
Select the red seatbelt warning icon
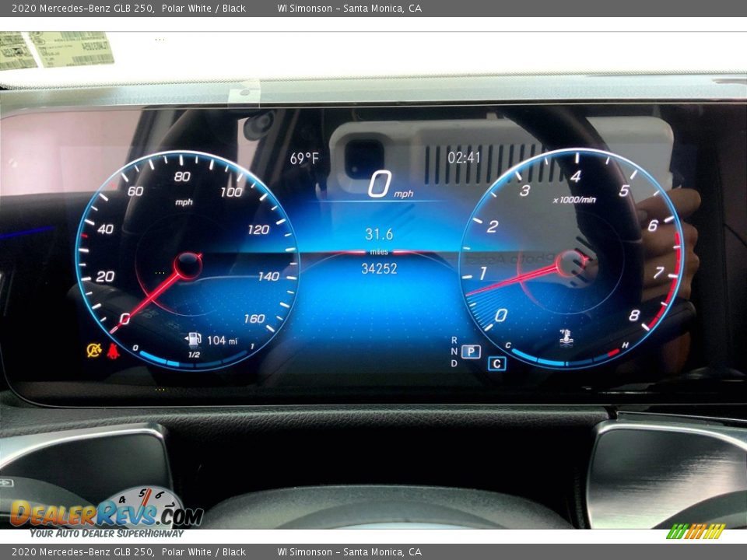tap(114, 351)
